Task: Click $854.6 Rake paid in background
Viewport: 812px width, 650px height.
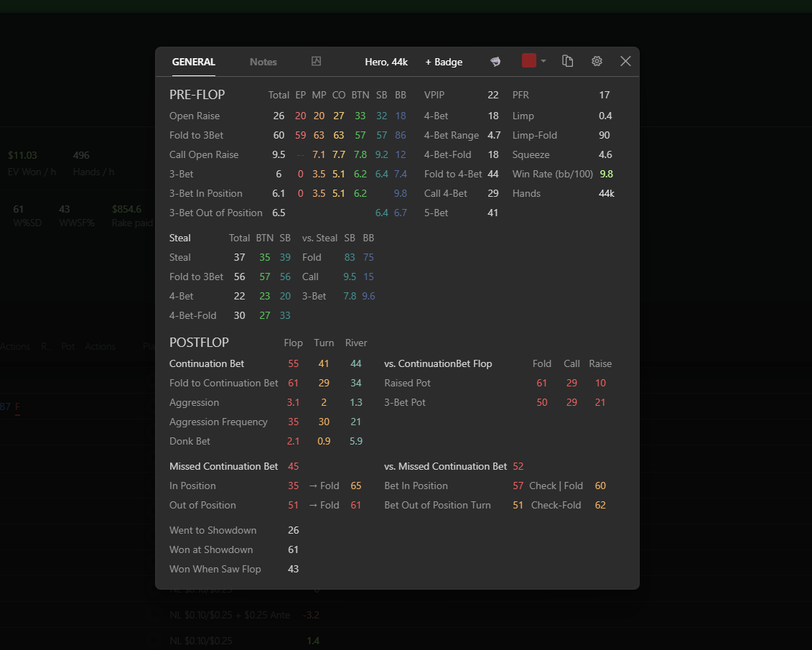Action: click(x=126, y=209)
